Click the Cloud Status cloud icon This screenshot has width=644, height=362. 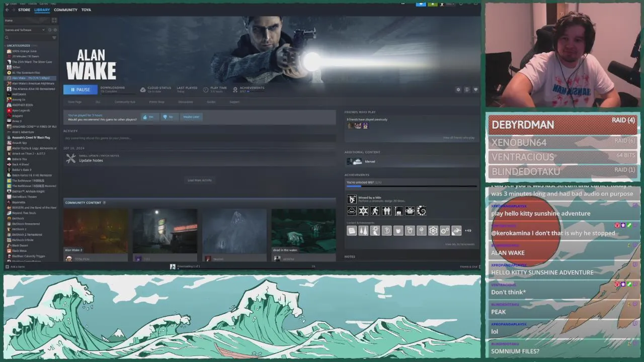tap(143, 89)
